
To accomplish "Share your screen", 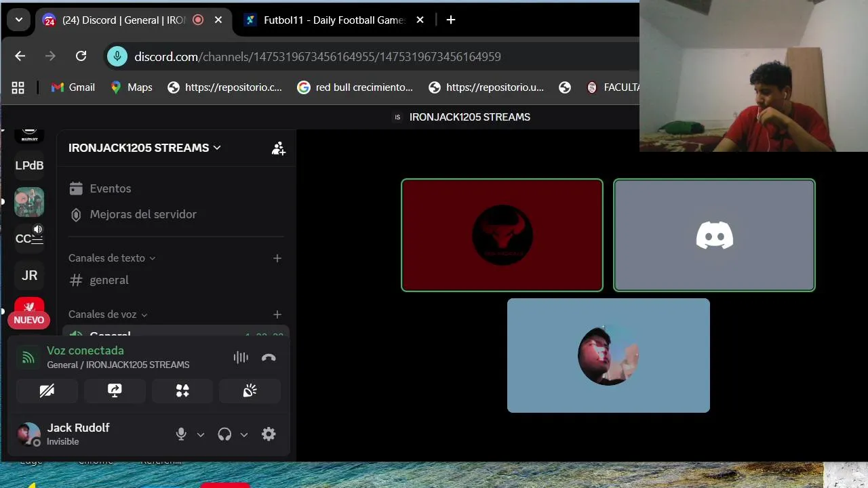I will [115, 390].
